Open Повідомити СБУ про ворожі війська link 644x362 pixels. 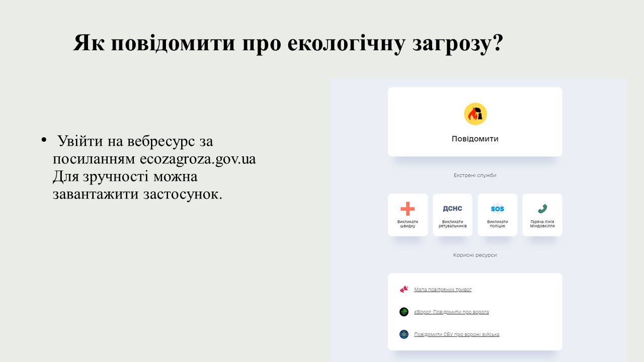(457, 334)
